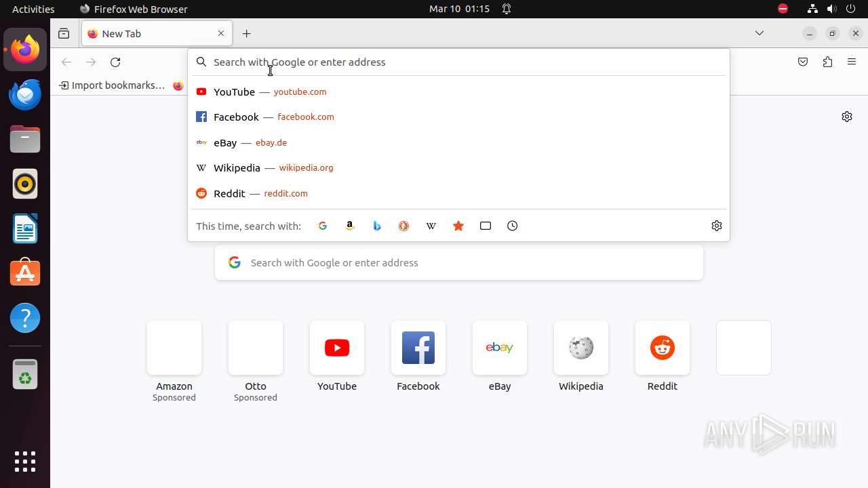Image resolution: width=868 pixels, height=488 pixels.
Task: Open a new tab with plus button
Action: (247, 33)
